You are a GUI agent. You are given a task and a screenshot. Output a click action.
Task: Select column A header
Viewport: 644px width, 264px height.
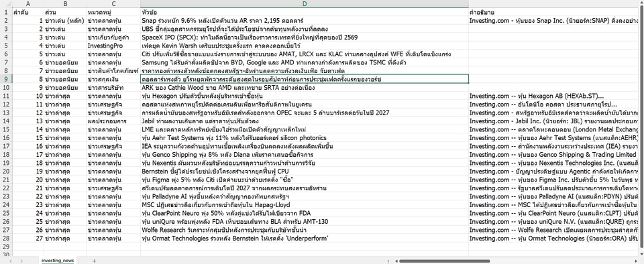point(28,4)
